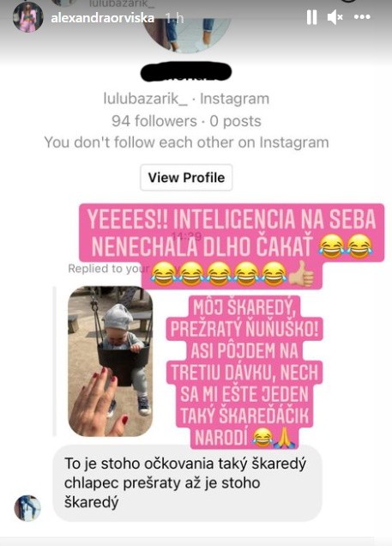Open the three-dot more options menu

coord(362,16)
